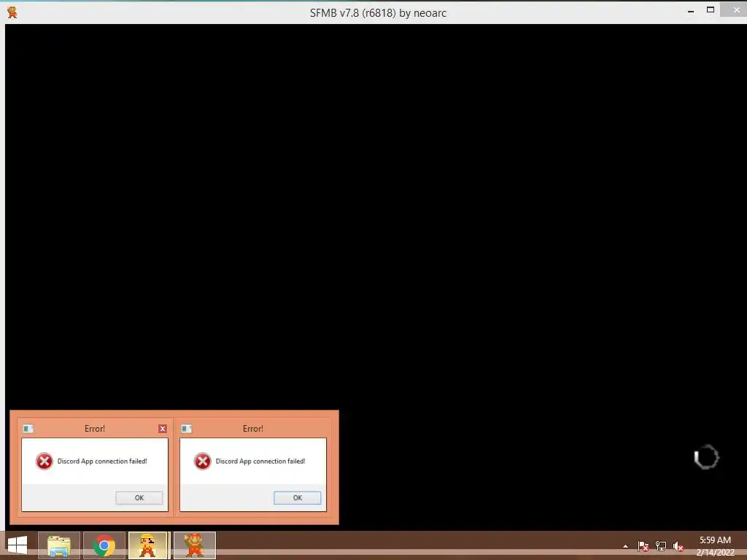Switch to the yellow builder Mario taskbar app
747x560 pixels.
coord(148,545)
